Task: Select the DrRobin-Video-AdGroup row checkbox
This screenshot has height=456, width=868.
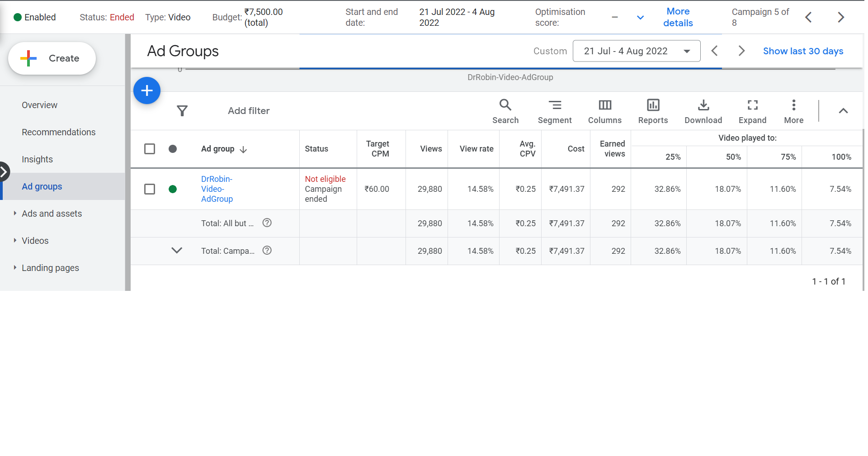Action: tap(150, 189)
